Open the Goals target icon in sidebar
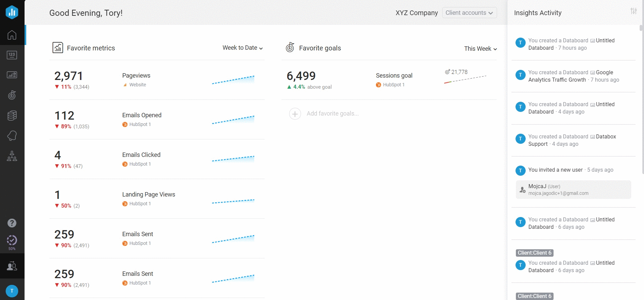Viewport: 644px width, 300px height. point(12,95)
